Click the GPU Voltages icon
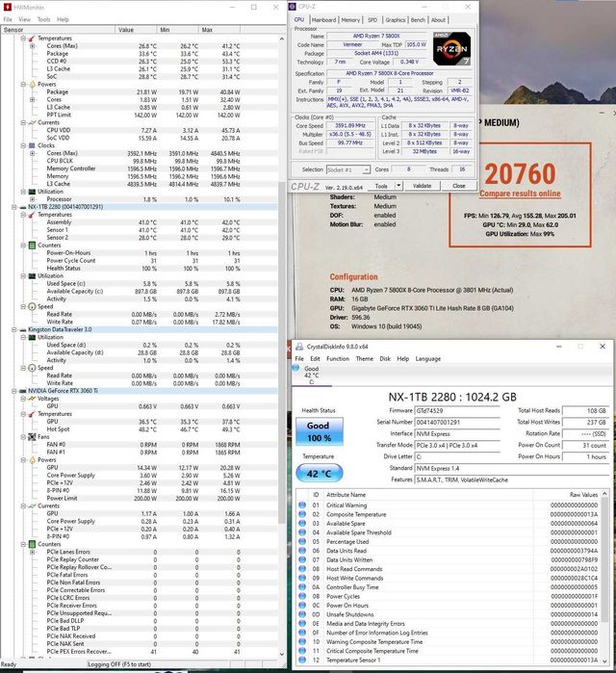This screenshot has width=616, height=673. (x=32, y=399)
